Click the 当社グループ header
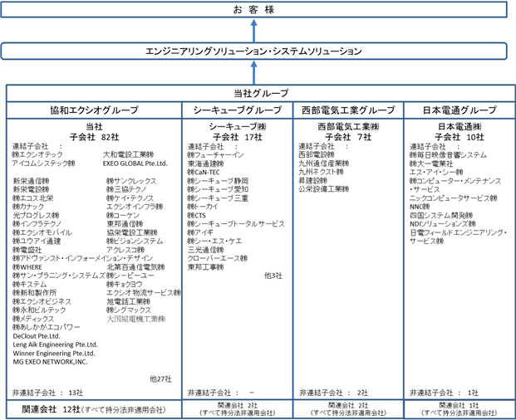Screen dimensions: 516x420 click(x=261, y=93)
